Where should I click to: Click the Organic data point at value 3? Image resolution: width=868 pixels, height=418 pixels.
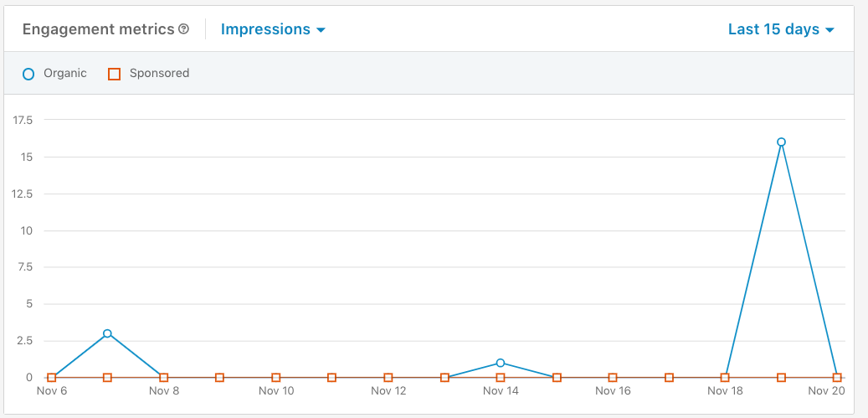tap(107, 333)
